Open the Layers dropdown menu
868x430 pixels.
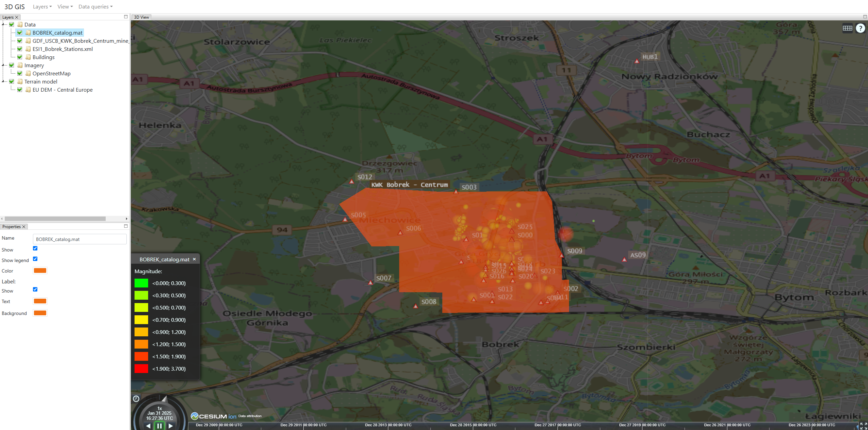pos(42,7)
